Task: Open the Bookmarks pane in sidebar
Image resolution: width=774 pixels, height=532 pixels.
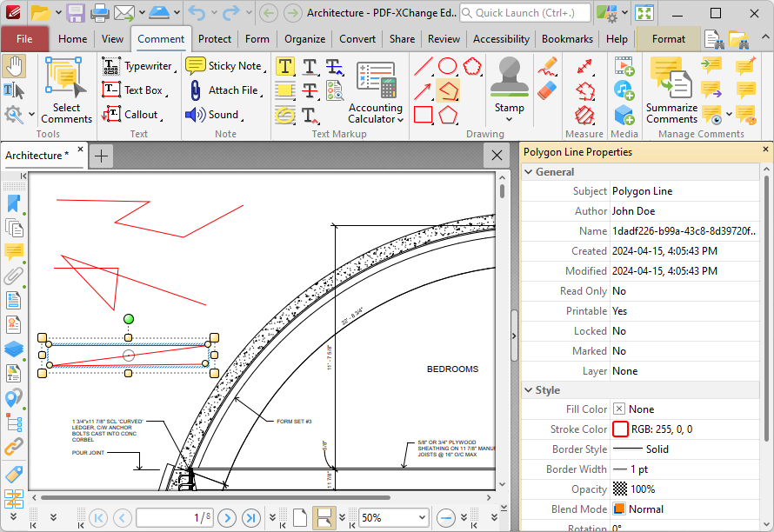Action: [13, 204]
